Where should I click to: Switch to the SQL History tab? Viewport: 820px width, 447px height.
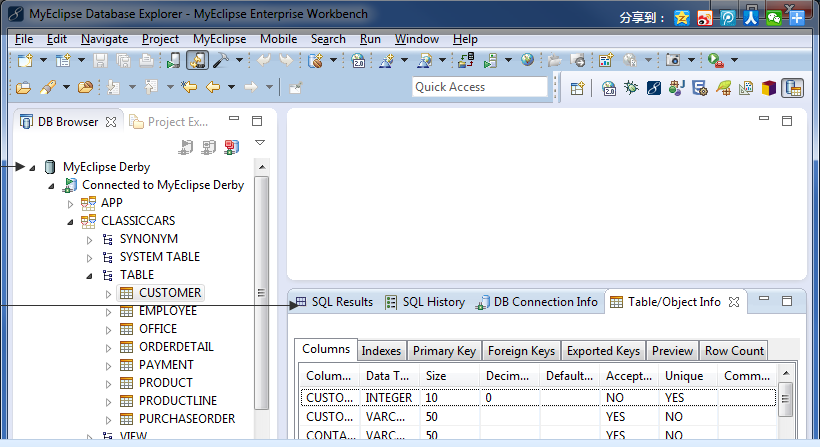(x=425, y=302)
